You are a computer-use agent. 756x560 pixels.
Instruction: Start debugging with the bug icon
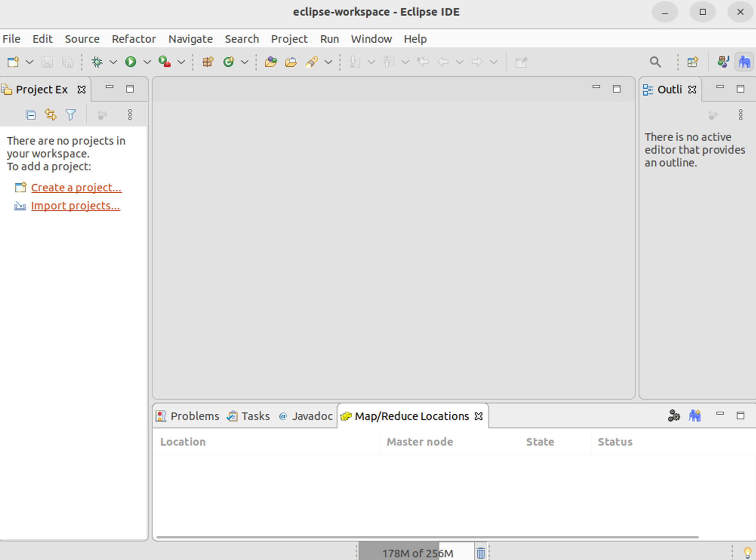[x=97, y=62]
